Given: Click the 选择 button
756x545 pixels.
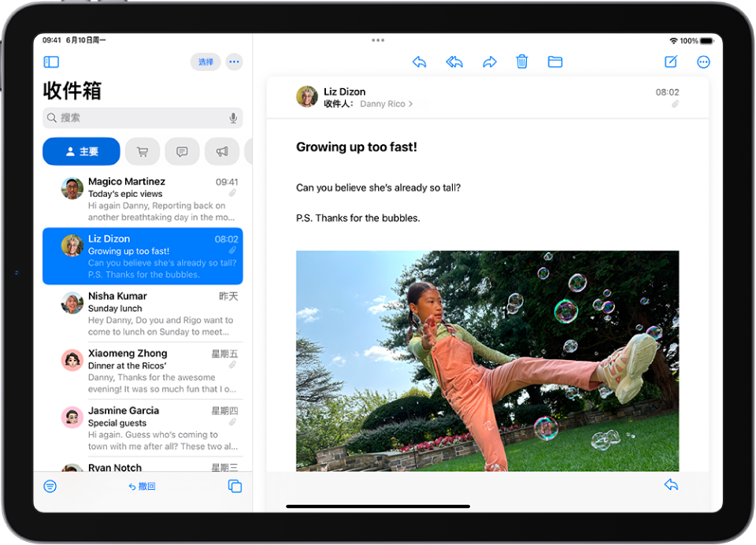Looking at the screenshot, I should (x=206, y=61).
